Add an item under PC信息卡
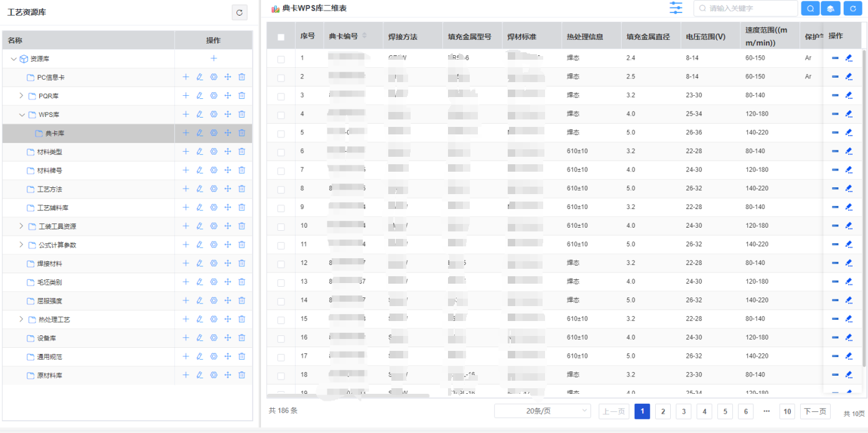The width and height of the screenshot is (868, 433). click(185, 77)
